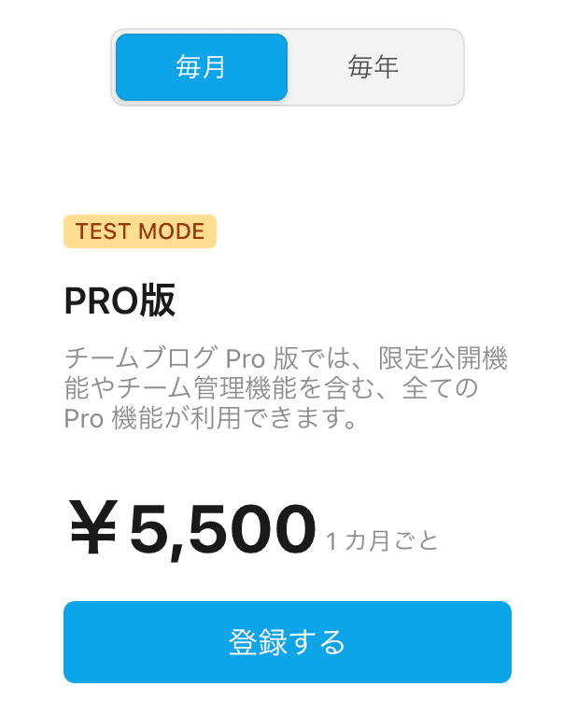Click the yellow TEST MODE badge
This screenshot has height=728, width=577.
[140, 231]
